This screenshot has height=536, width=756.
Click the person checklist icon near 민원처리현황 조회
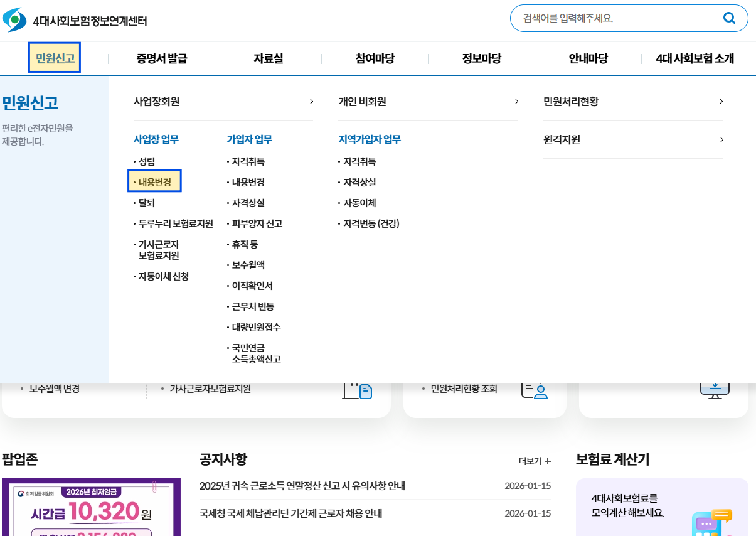pos(535,390)
